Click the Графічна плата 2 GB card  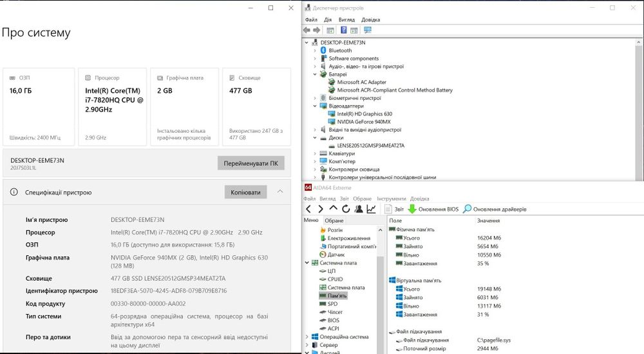[x=184, y=107]
